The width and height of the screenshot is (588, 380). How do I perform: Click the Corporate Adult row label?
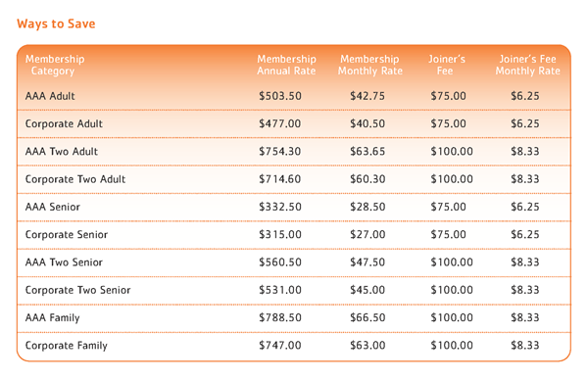pyautogui.click(x=64, y=123)
